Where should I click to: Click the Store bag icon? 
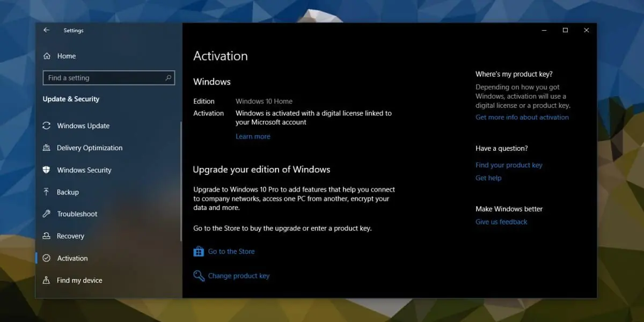click(x=199, y=251)
